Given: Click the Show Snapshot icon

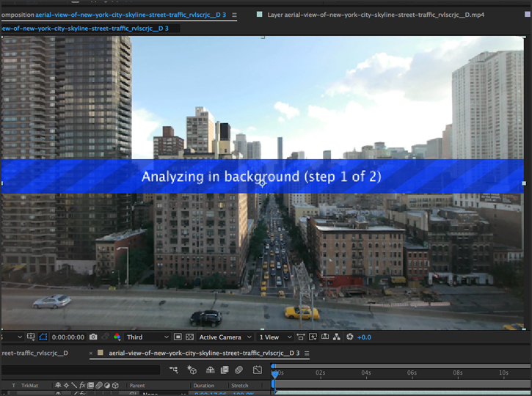Looking at the screenshot, I should [105, 337].
